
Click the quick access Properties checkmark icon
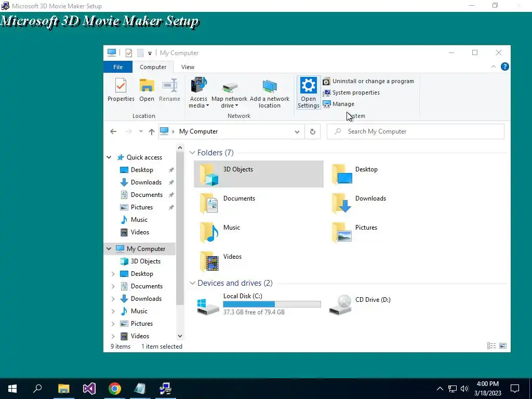pyautogui.click(x=129, y=53)
